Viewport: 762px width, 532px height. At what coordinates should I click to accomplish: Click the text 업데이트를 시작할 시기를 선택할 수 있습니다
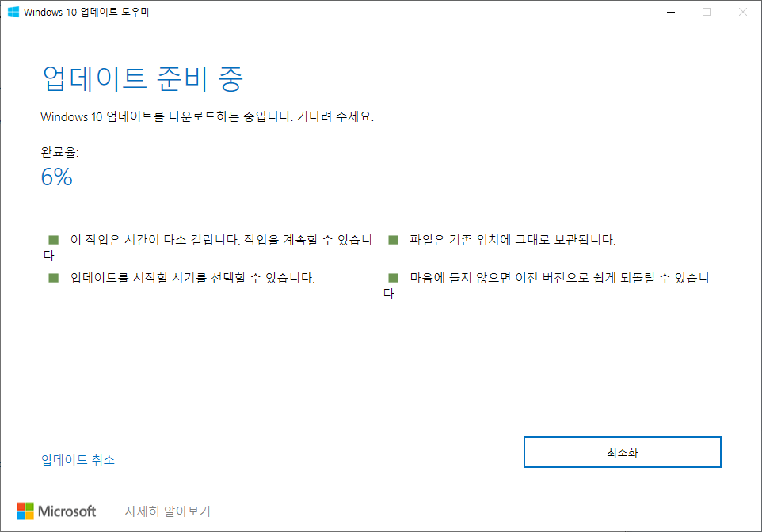(192, 278)
